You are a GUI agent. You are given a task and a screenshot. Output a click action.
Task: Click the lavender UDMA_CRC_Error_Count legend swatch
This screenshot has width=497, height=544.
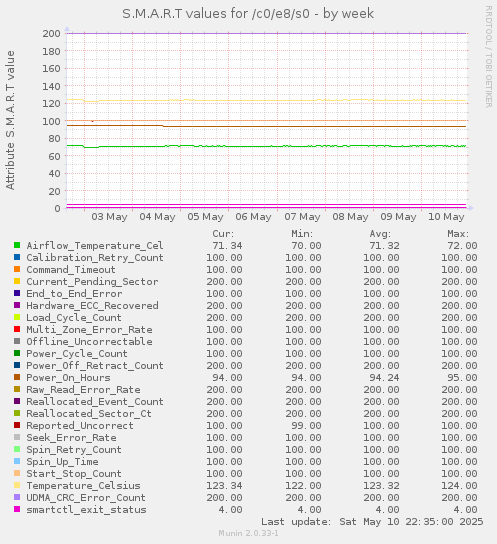(x=17, y=497)
